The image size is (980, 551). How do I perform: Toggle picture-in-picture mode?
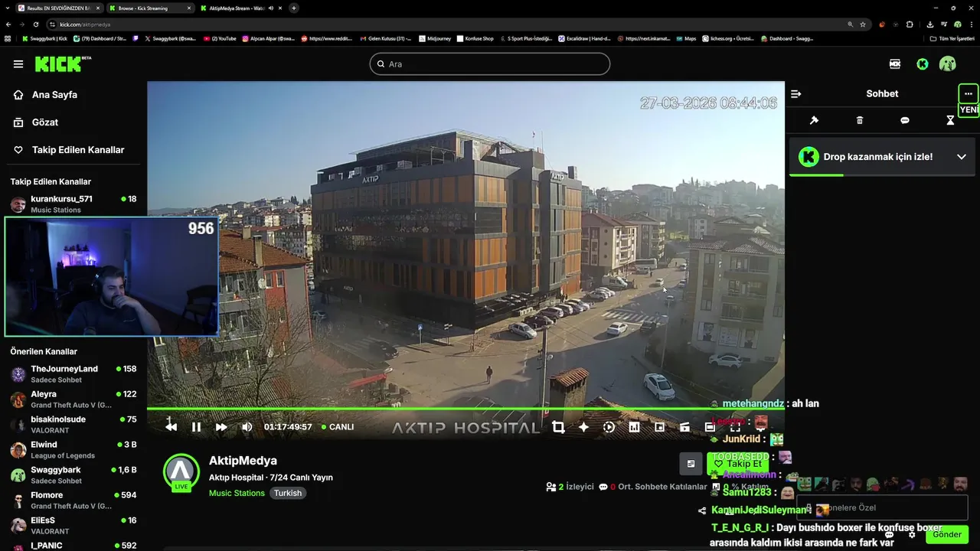[659, 427]
